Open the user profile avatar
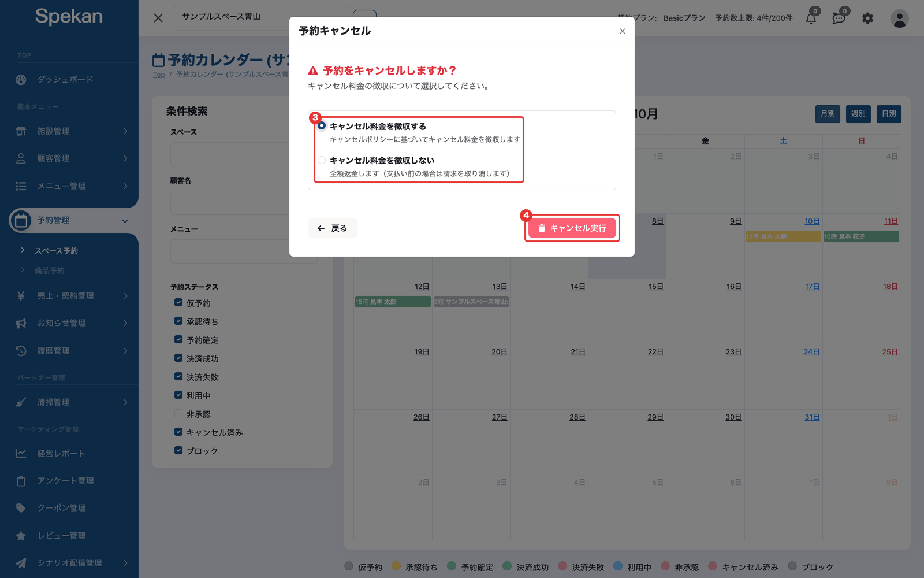924x578 pixels. 899,18
